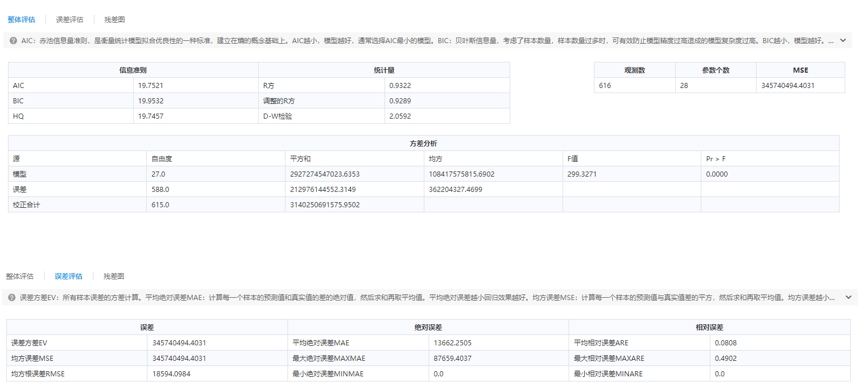Viewport: 866px width, 391px height.
Task: Click the 校正合计 row label
Action: point(27,205)
